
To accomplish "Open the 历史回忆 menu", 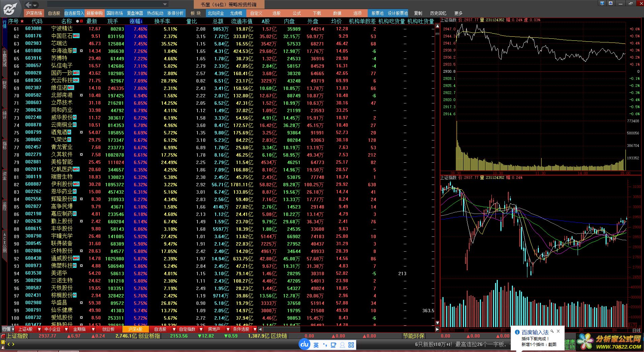I will 438,13.
